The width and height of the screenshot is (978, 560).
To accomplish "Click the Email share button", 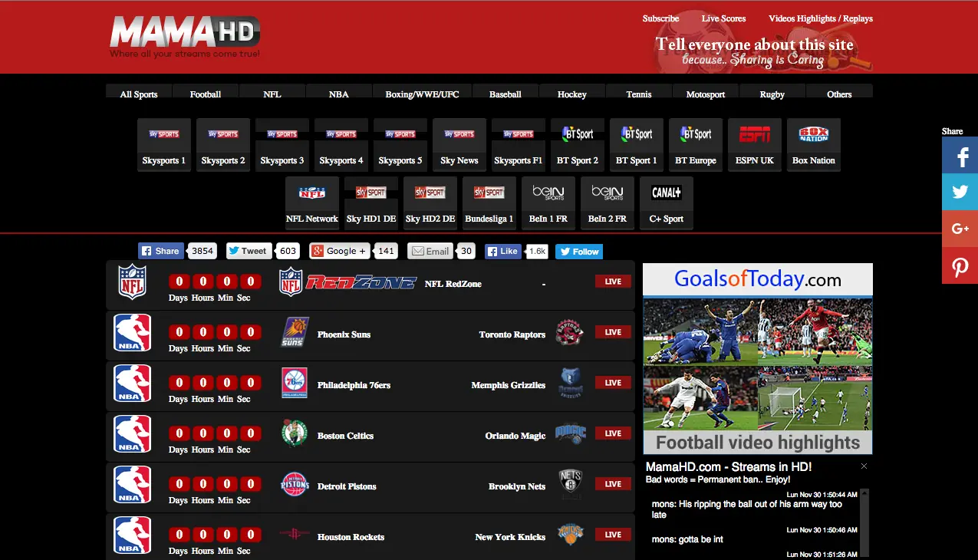I will [430, 251].
